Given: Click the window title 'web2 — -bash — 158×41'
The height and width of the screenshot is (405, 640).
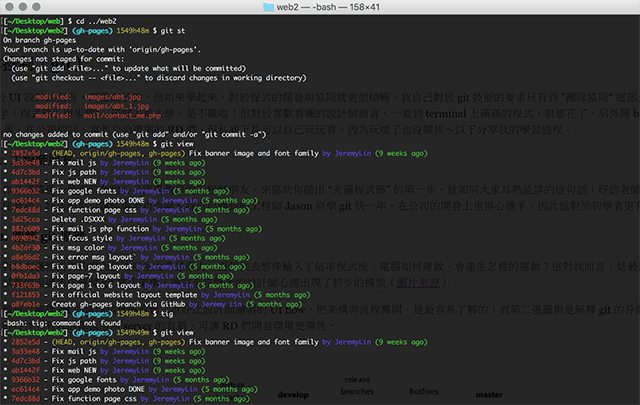Looking at the screenshot, I should (328, 7).
